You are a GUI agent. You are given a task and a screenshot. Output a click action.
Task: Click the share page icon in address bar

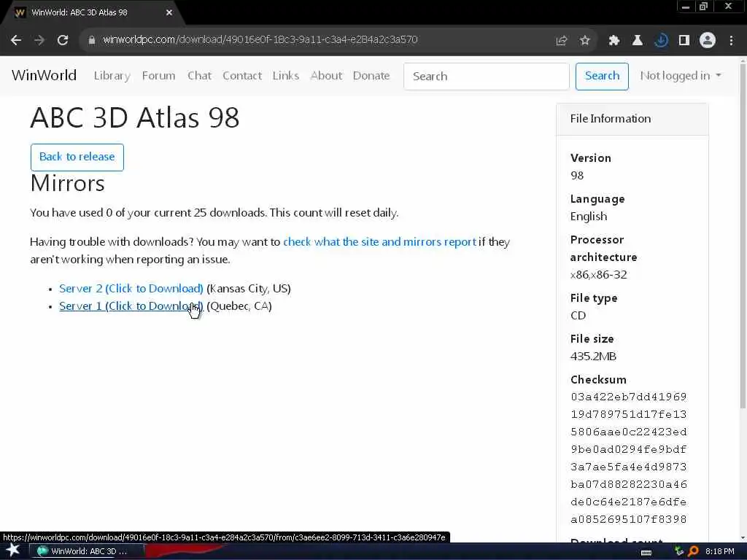(562, 41)
